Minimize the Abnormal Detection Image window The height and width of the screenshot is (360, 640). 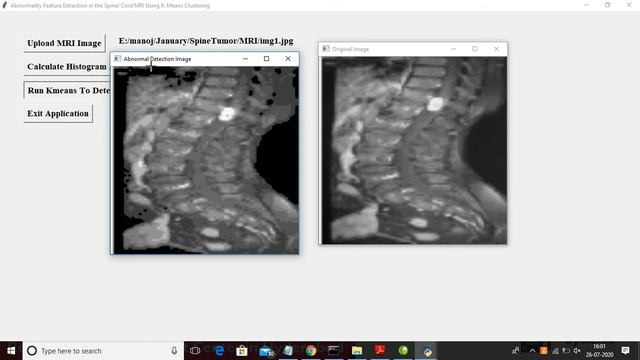[x=245, y=59]
